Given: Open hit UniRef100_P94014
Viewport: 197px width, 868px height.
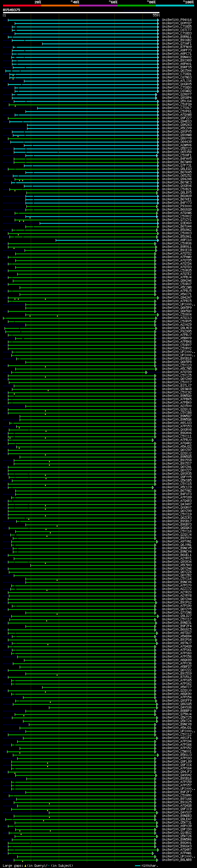Looking at the screenshot, I should (177, 20).
